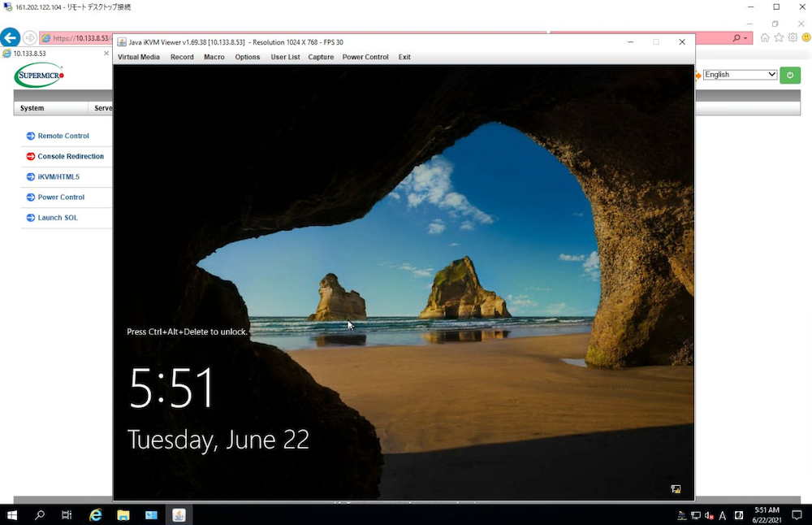
Task: Open the Capture menu
Action: pyautogui.click(x=321, y=57)
